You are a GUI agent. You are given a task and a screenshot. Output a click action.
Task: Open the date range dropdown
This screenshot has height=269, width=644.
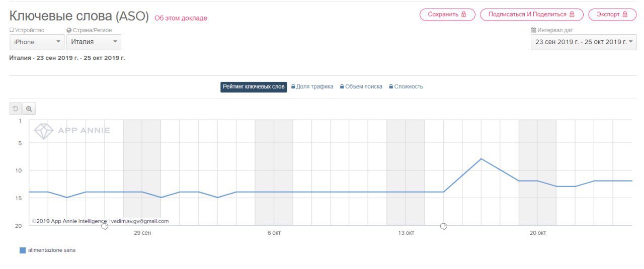(x=583, y=42)
